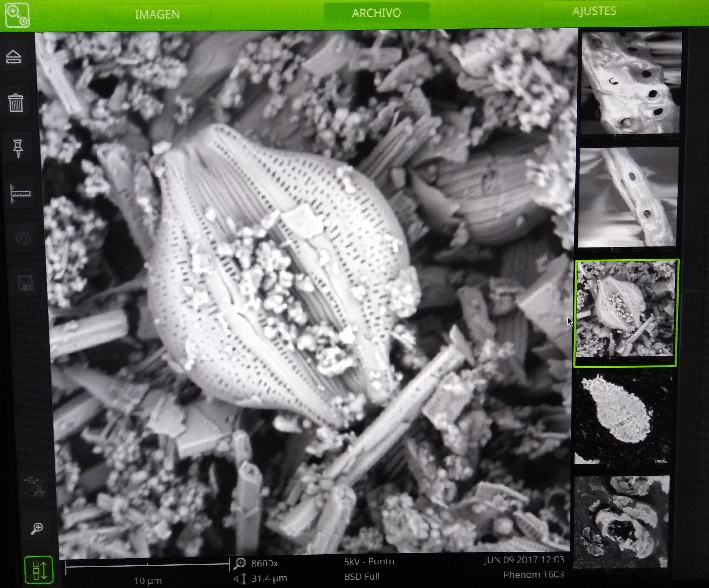Select the ruler measurement tool
Image resolution: width=709 pixels, height=588 pixels.
20,193
